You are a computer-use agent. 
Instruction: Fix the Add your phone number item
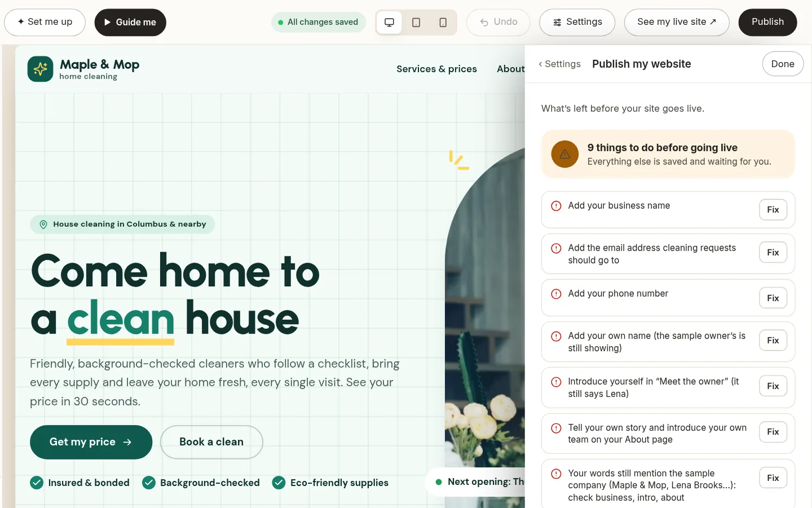click(773, 298)
